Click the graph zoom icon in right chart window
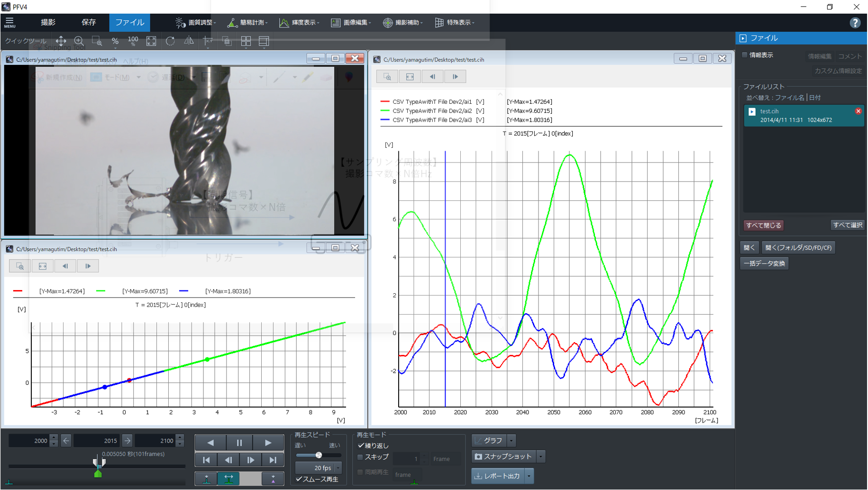This screenshot has height=490, width=868. click(x=387, y=77)
